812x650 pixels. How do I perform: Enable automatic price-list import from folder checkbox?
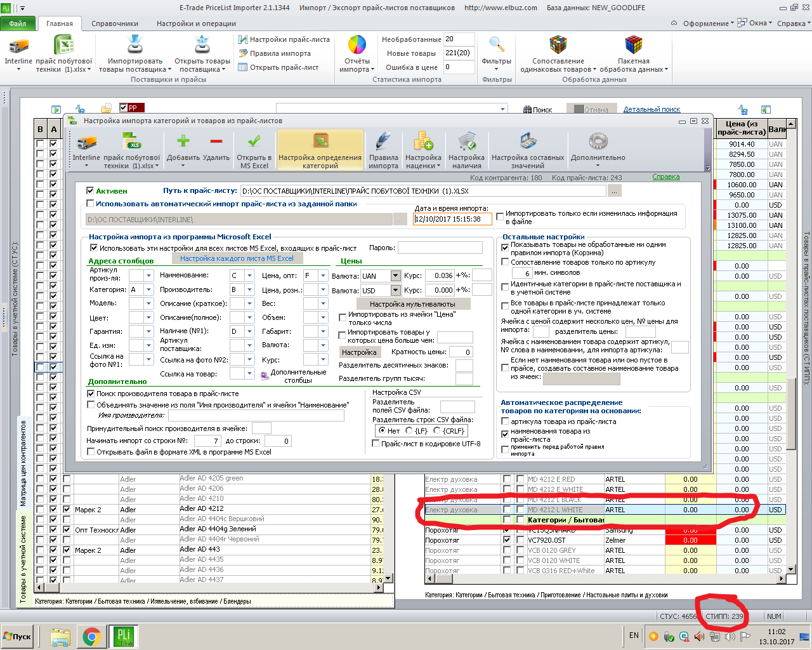(x=90, y=204)
